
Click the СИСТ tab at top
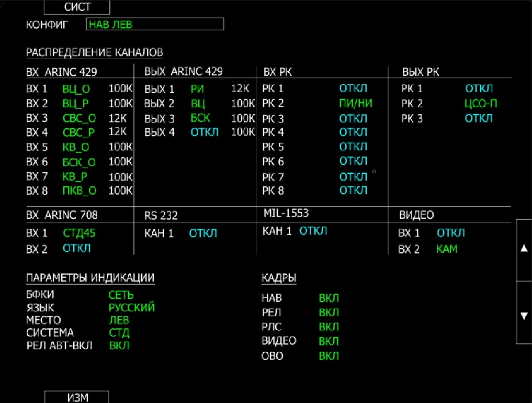tap(77, 7)
